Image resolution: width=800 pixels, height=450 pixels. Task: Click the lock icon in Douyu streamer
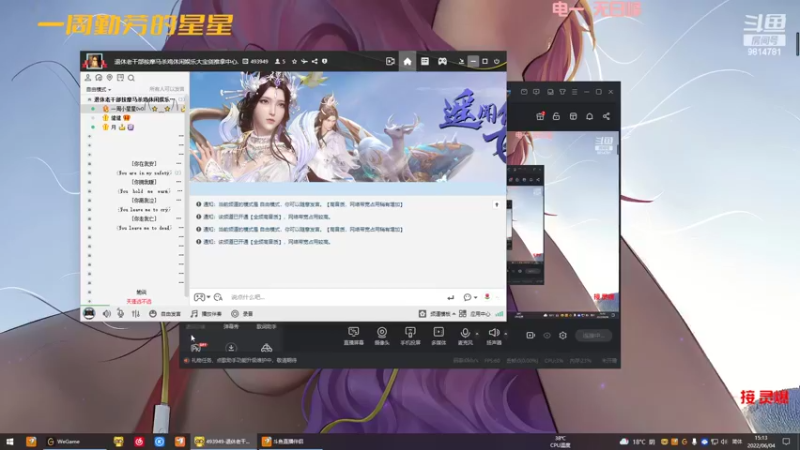point(556,116)
